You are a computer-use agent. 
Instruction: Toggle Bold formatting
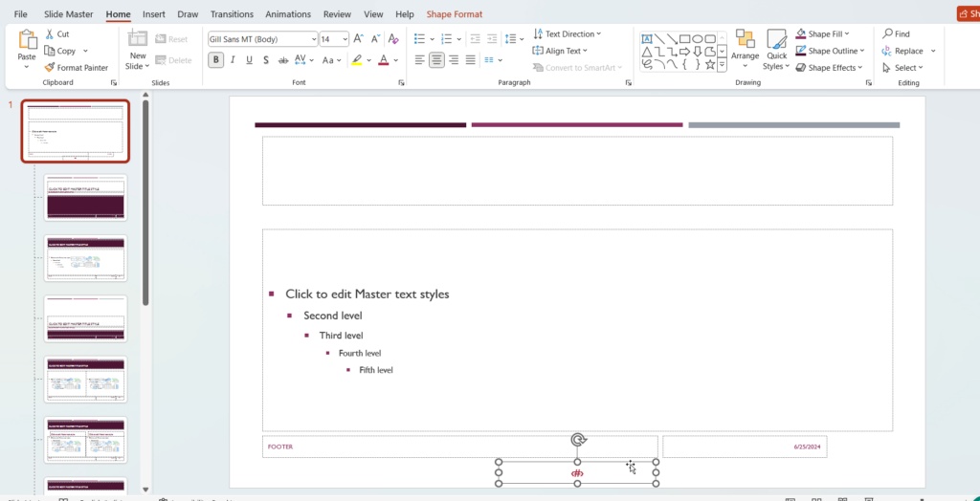point(216,59)
